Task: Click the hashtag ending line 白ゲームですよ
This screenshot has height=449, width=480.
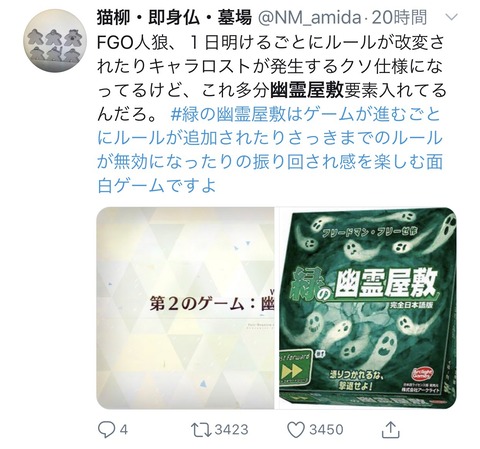Action: [x=157, y=185]
